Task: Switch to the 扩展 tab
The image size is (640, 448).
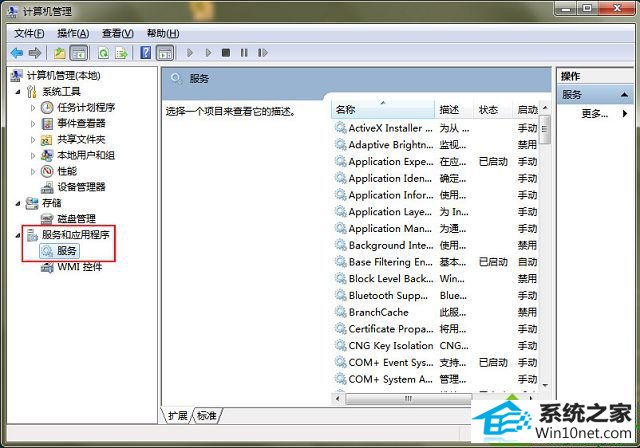Action: point(178,416)
